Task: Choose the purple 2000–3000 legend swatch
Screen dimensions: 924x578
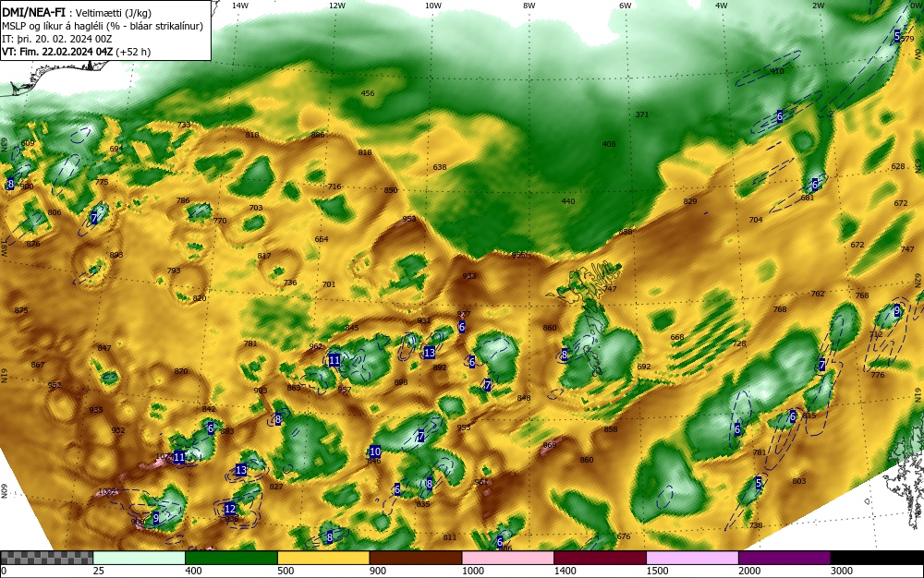Action: (x=784, y=558)
